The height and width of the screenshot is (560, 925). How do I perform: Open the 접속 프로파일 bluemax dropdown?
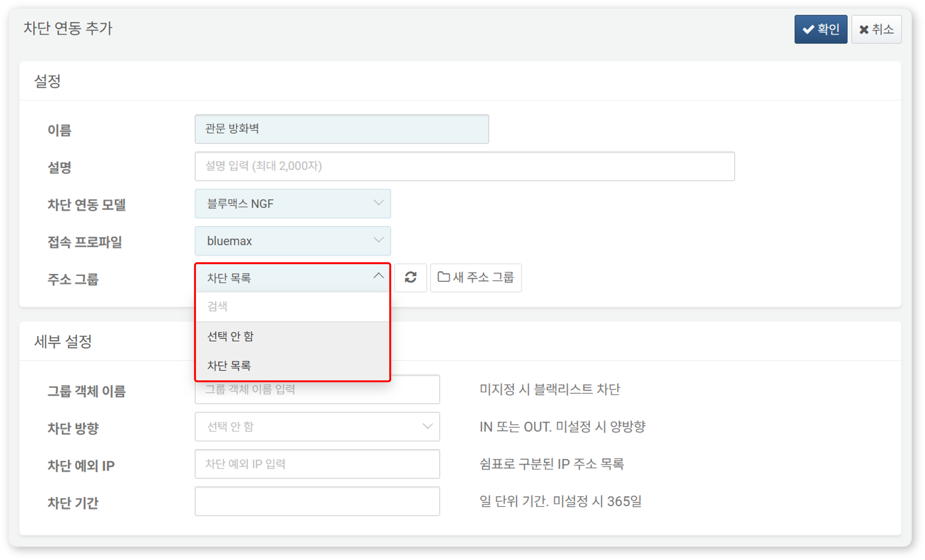point(292,241)
